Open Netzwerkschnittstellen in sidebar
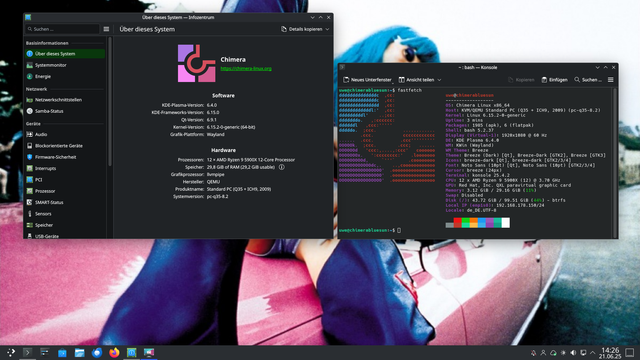 coord(65,100)
